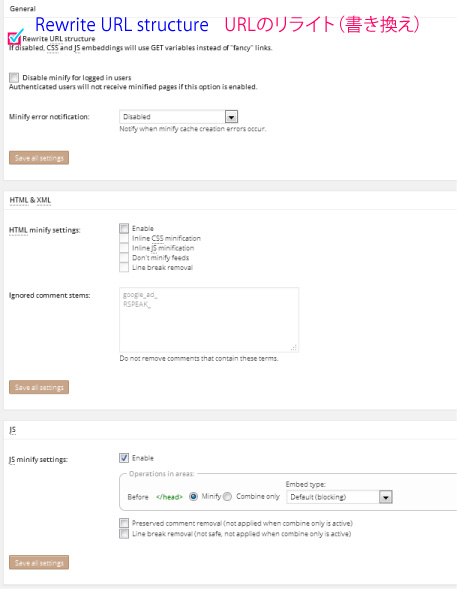Select the Minify radio button

click(x=193, y=497)
